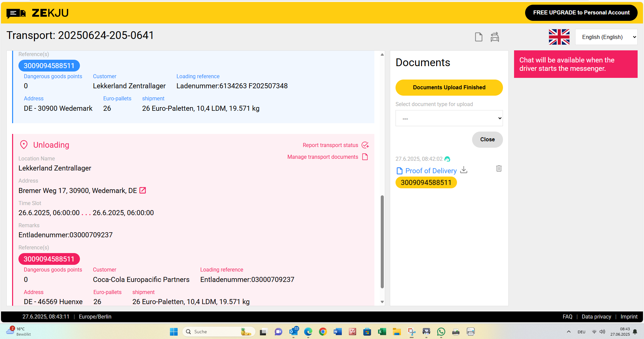This screenshot has width=644, height=339.
Task: Click the Windows search box
Action: (x=219, y=332)
